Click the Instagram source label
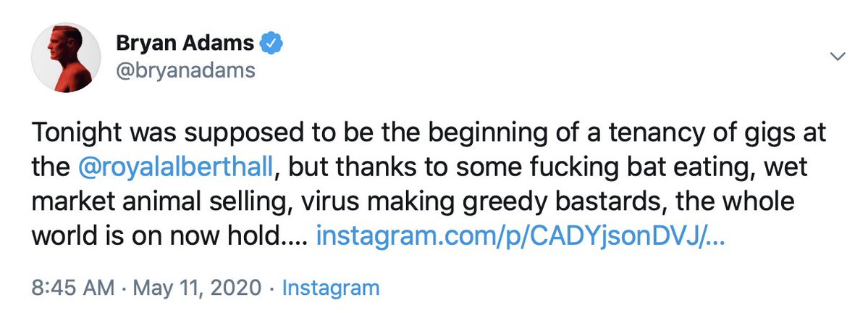The height and width of the screenshot is (313, 868). point(330,288)
